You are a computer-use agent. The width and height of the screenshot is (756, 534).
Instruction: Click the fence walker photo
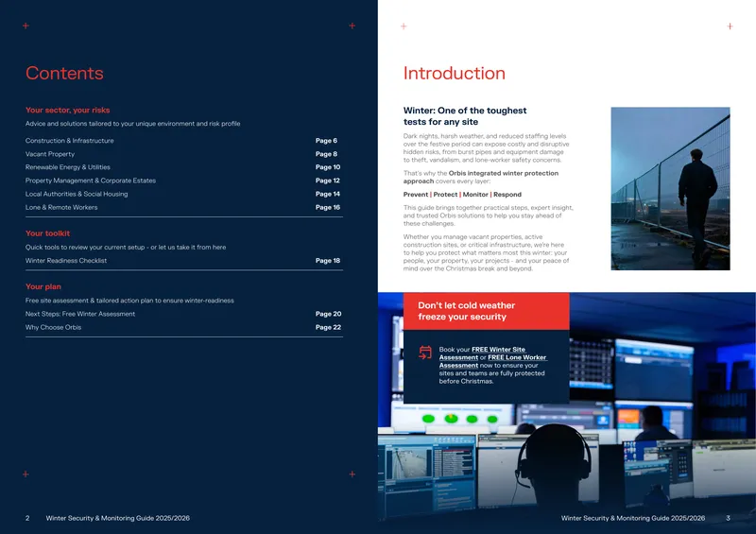coord(670,189)
